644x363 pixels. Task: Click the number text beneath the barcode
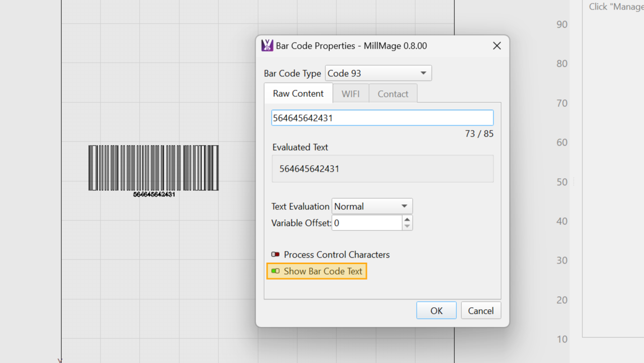point(154,194)
